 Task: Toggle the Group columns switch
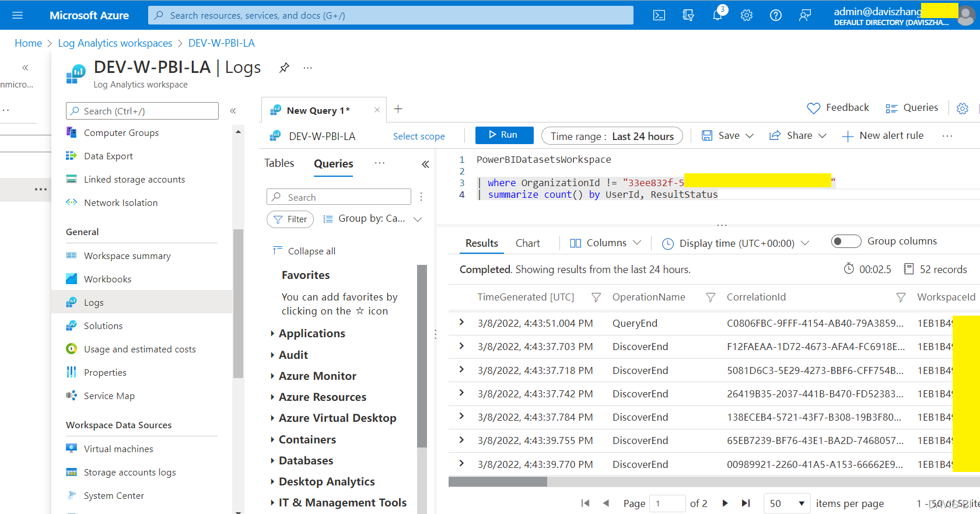(x=846, y=241)
